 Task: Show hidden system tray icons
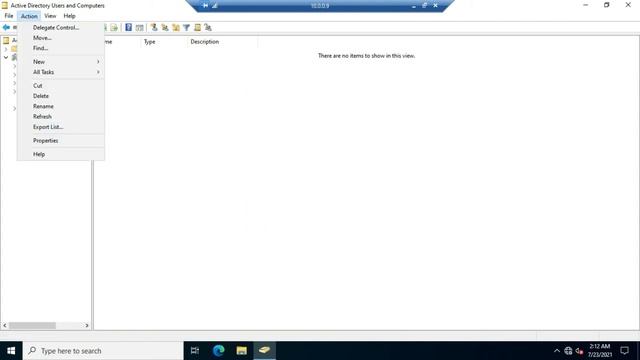point(557,351)
